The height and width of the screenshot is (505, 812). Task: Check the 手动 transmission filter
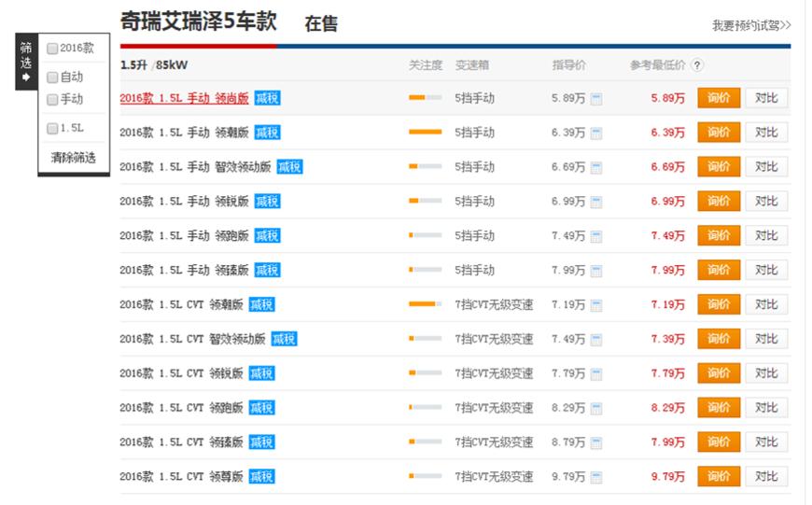click(x=52, y=100)
